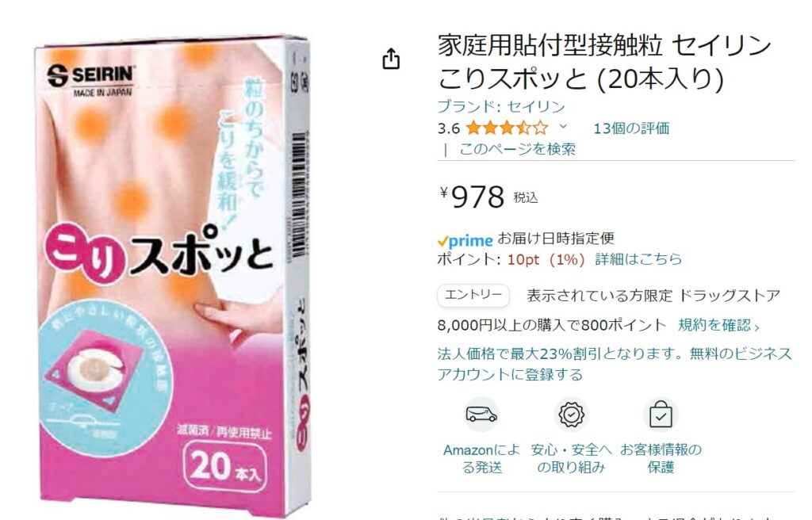Click the このページを検索 link
The height and width of the screenshot is (520, 812).
517,149
